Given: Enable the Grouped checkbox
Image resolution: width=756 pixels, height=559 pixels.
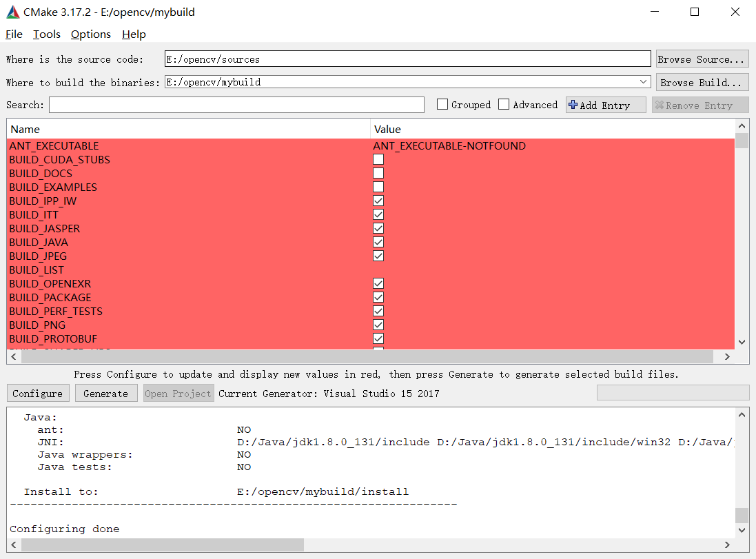Looking at the screenshot, I should [442, 105].
